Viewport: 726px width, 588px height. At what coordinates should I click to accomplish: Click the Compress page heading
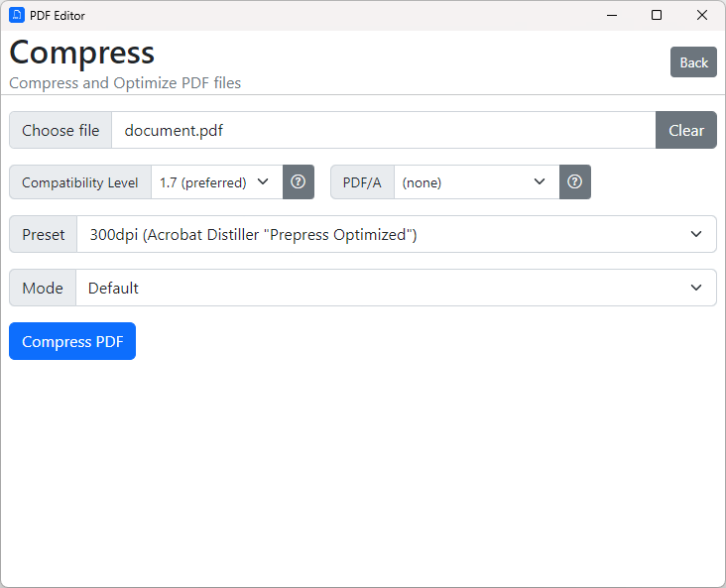[x=82, y=53]
